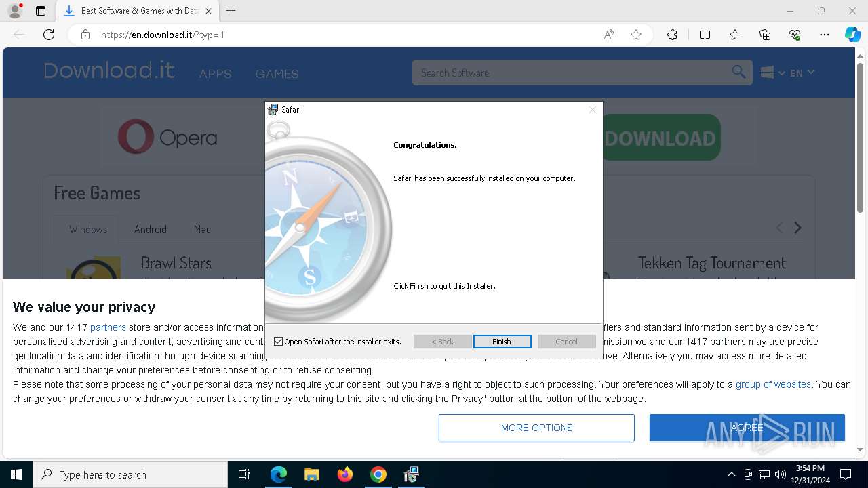This screenshot has height=488, width=868.
Task: Click the search magnifier icon
Action: [x=738, y=72]
